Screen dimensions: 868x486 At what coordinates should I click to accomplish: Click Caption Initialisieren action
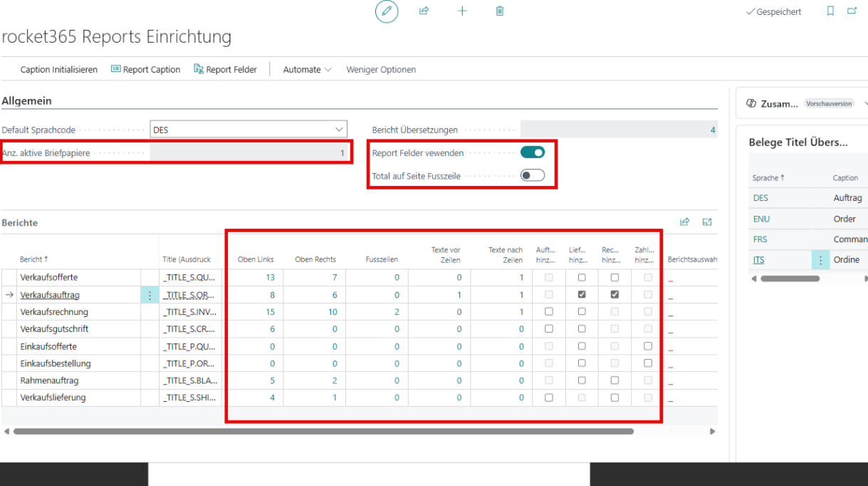tap(59, 69)
